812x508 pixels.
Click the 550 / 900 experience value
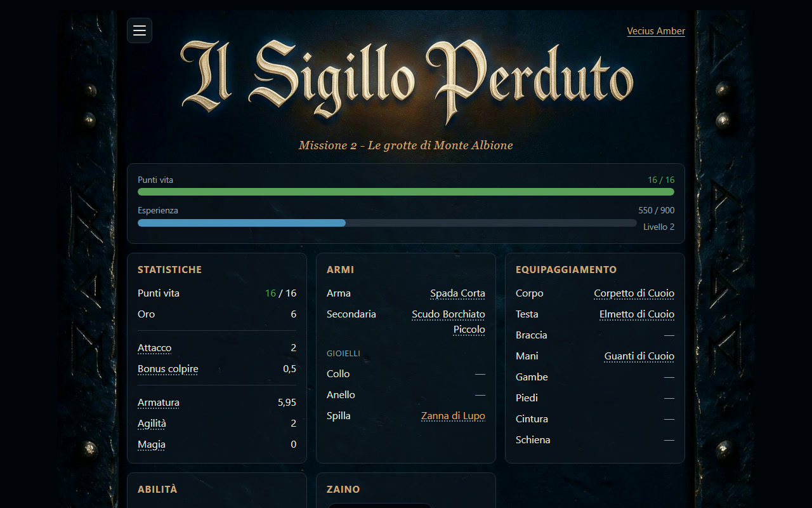point(656,210)
